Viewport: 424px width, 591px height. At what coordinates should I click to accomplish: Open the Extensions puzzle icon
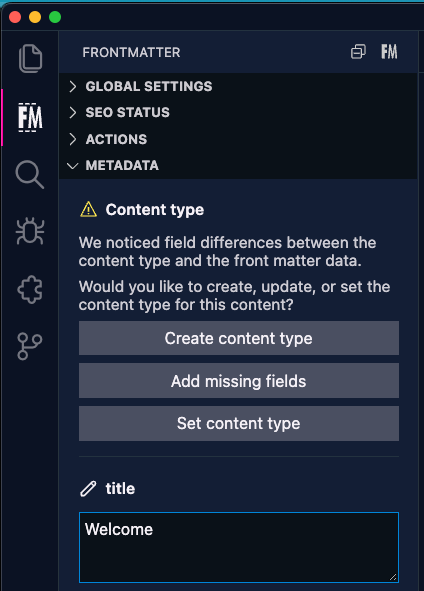(30, 289)
